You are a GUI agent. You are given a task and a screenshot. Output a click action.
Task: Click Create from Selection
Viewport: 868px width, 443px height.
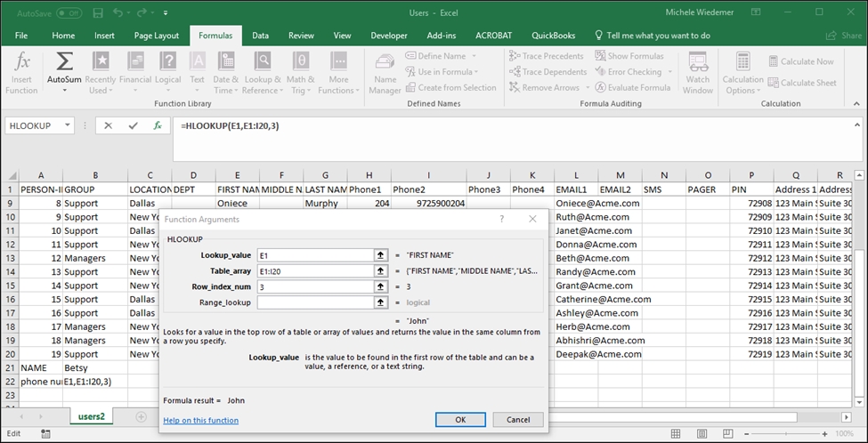[x=450, y=87]
